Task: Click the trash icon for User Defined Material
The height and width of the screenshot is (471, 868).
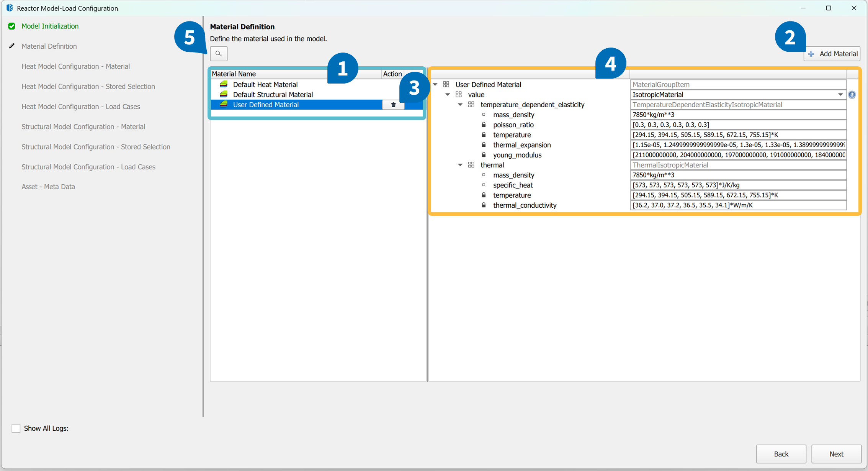Action: pos(393,105)
